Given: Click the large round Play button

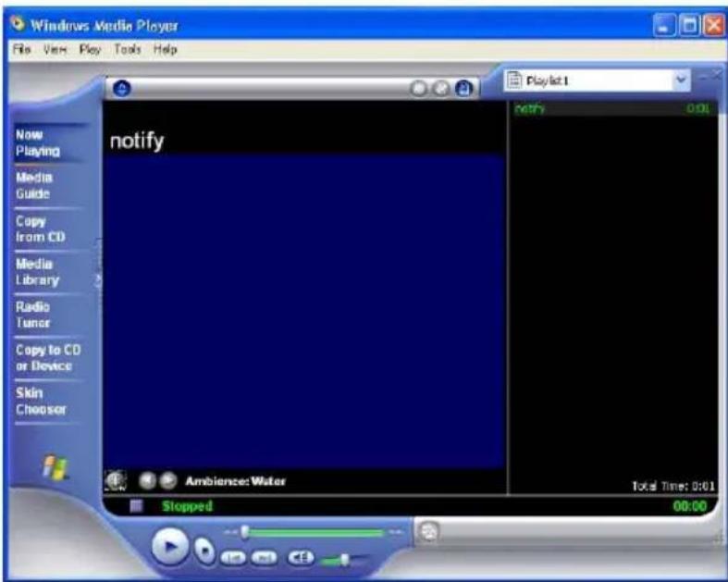Looking at the screenshot, I should pos(170,546).
